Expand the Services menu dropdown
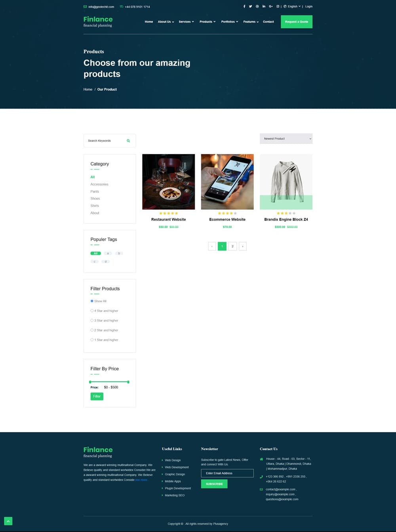The height and width of the screenshot is (532, 396). [x=186, y=22]
